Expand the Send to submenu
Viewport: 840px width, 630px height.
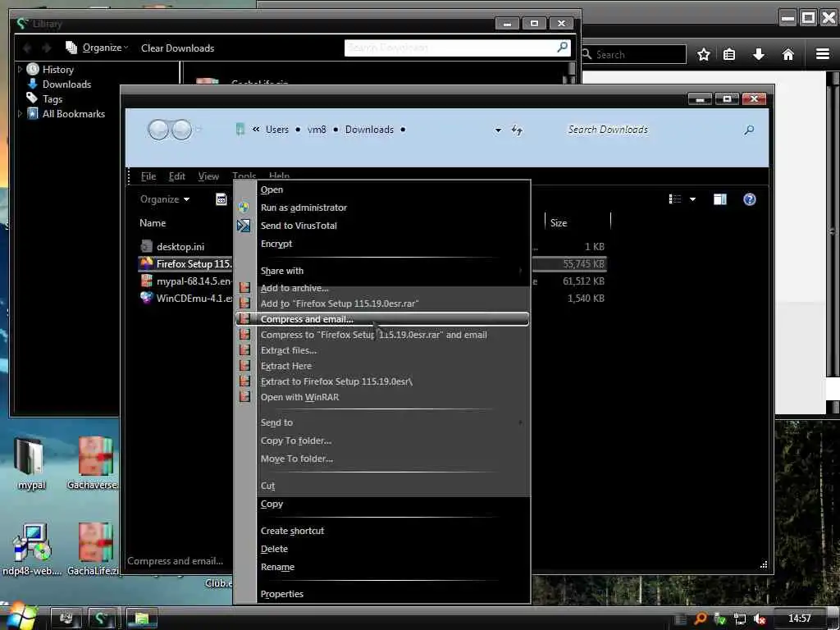[520, 422]
